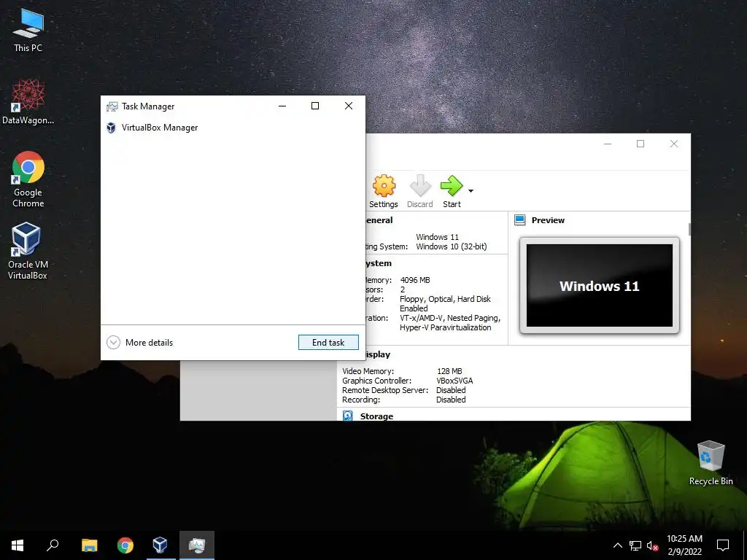
Task: Open the notification center icon
Action: point(723,545)
